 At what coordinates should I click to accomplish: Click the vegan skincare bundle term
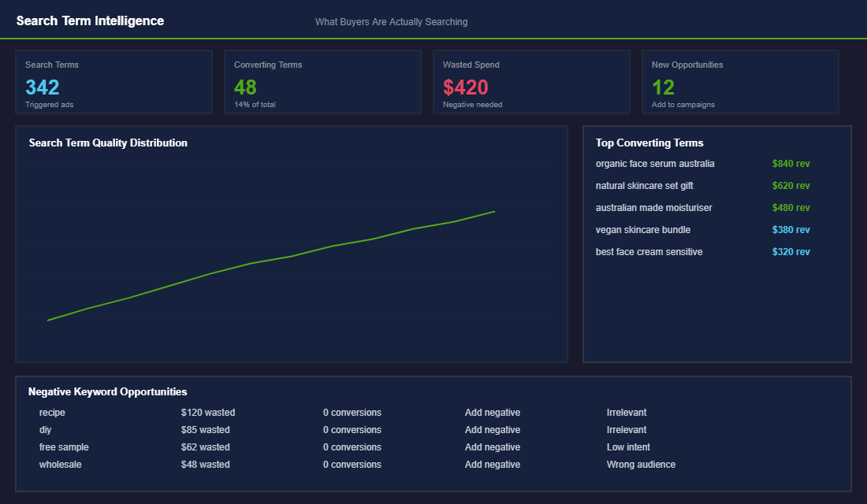[x=642, y=229]
